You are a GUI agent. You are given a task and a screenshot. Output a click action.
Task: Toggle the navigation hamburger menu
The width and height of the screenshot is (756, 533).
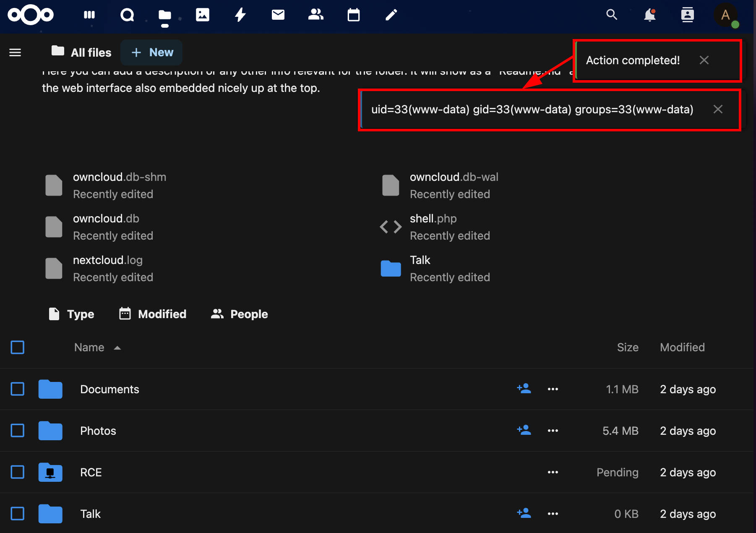[x=15, y=52]
